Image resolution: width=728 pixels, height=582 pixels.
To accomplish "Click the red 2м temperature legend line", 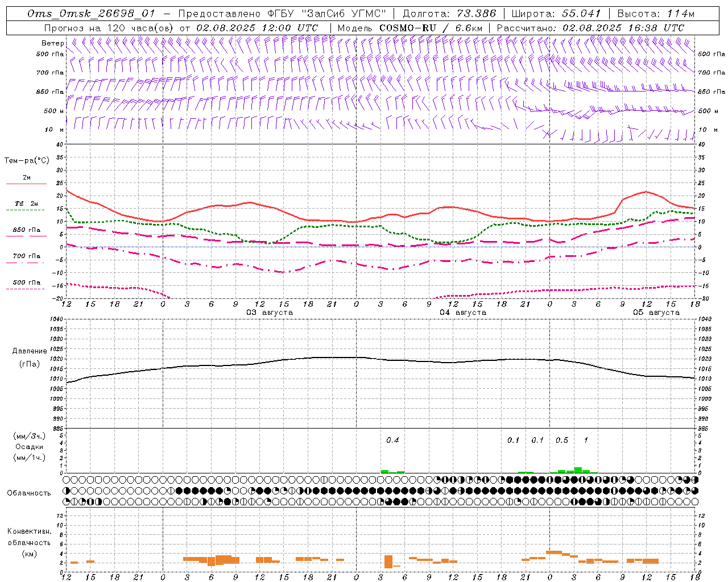I will pyautogui.click(x=26, y=184).
